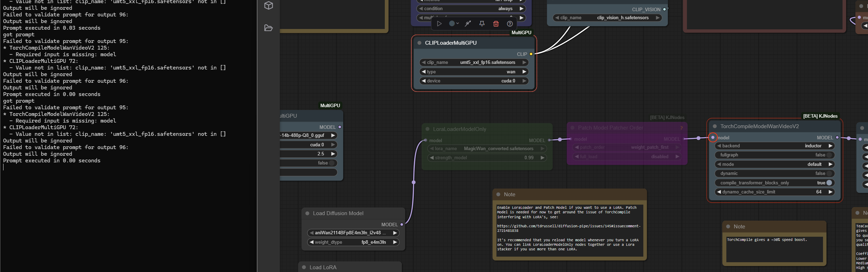Open aniWan2114BFp8E4m3fn_i2v48 model combo

point(353,233)
